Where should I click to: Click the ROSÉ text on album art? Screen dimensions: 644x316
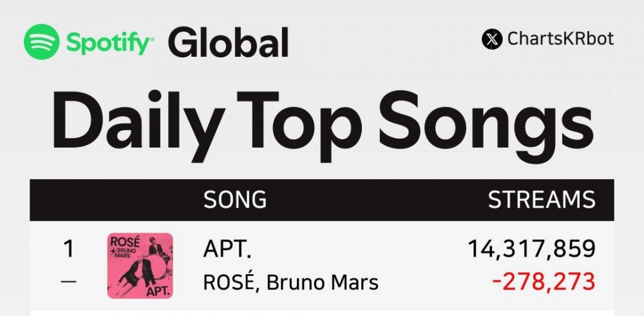(126, 241)
